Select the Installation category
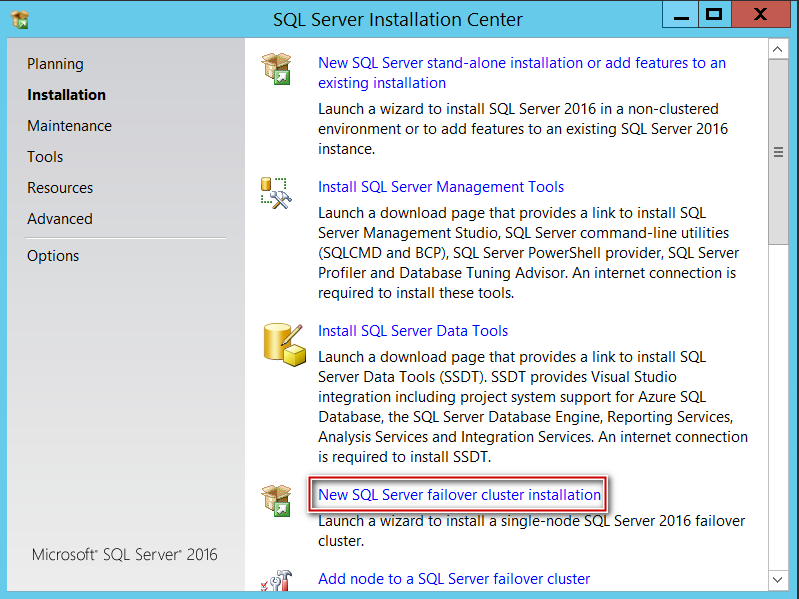This screenshot has width=799, height=599. [66, 95]
